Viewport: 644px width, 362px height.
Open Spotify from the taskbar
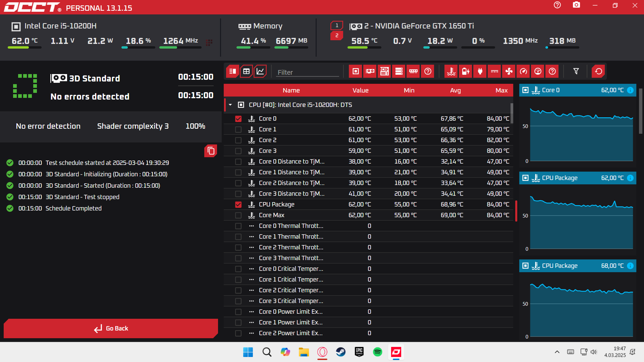point(377,352)
